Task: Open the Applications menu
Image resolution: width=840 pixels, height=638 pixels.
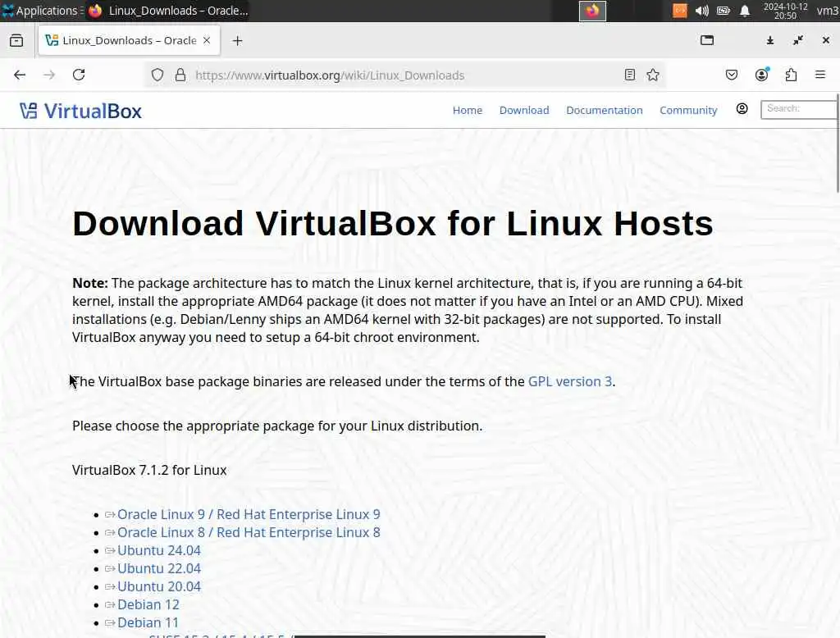Action: (41, 11)
